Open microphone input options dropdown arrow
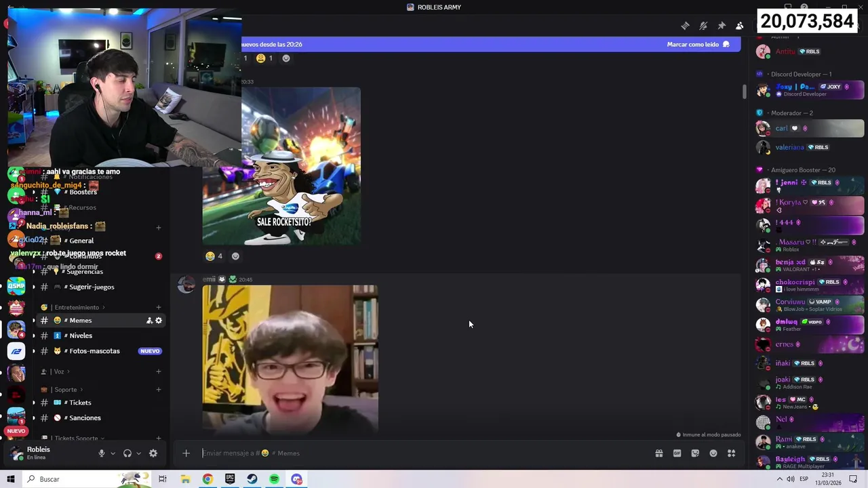 (x=113, y=453)
